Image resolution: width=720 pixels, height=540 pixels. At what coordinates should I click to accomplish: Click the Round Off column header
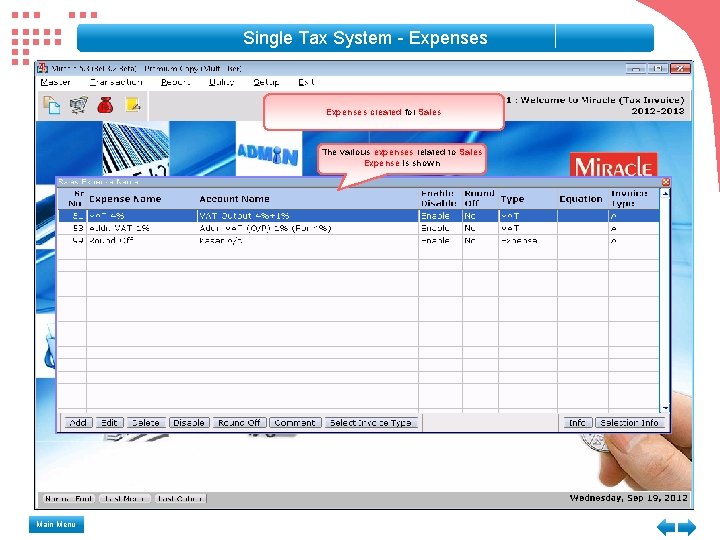[479, 198]
